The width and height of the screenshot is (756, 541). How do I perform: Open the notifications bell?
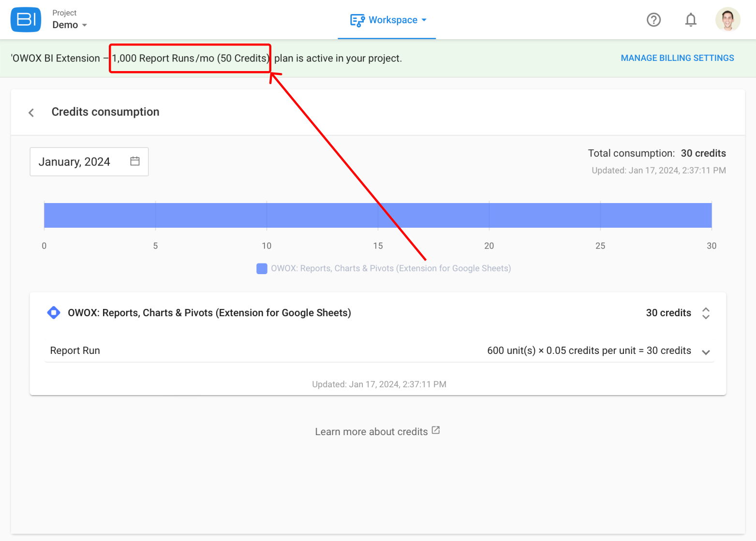click(691, 20)
